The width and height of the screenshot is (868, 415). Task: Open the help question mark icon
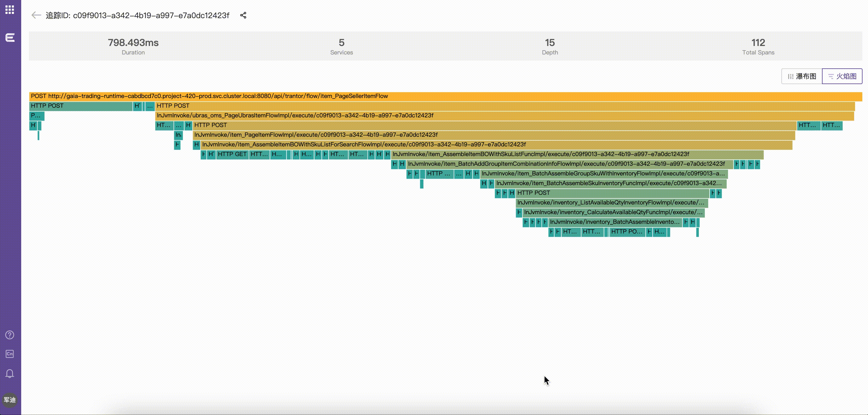pos(10,335)
